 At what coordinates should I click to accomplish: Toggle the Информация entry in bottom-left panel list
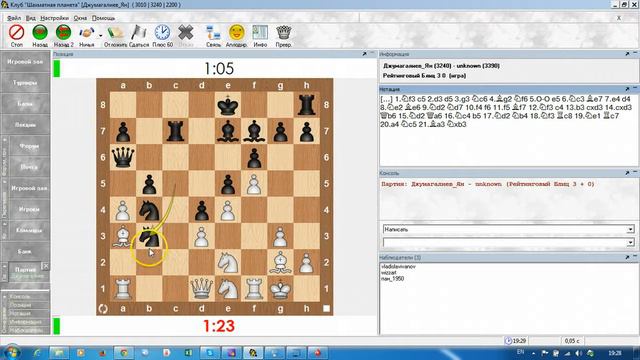click(25, 322)
